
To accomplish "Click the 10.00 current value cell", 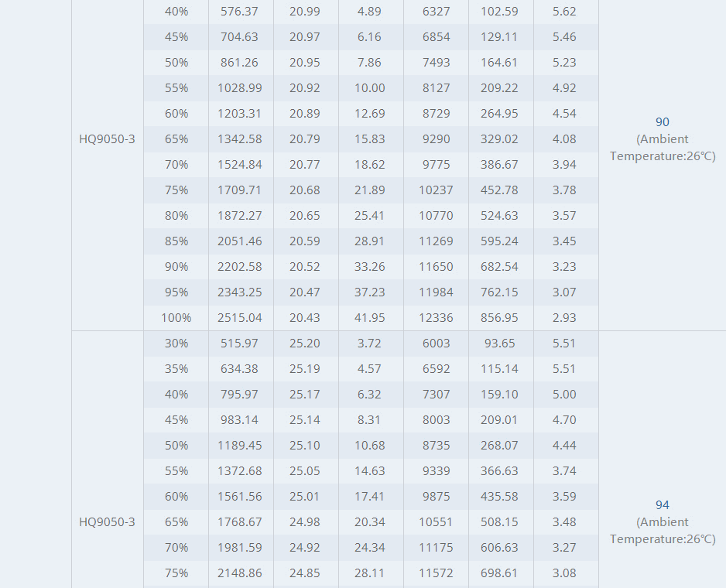I will 369,88.
